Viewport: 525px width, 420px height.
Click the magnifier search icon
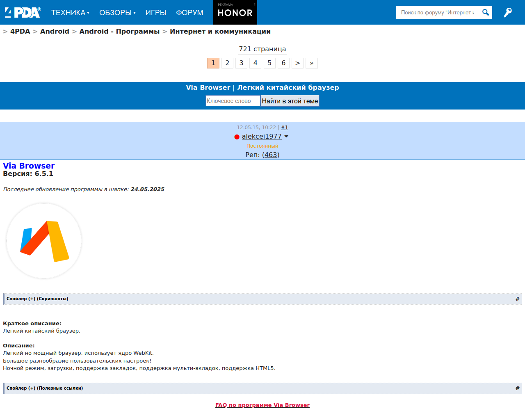[486, 12]
